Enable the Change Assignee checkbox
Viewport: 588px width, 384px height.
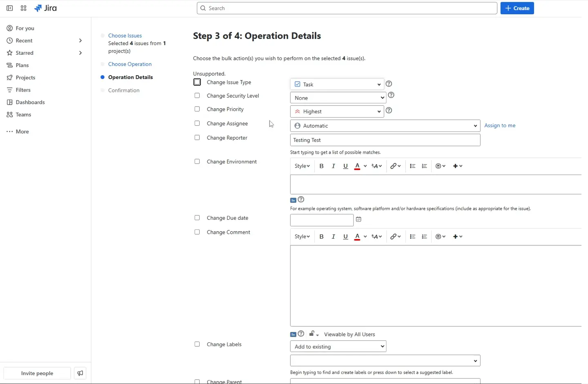tap(197, 123)
